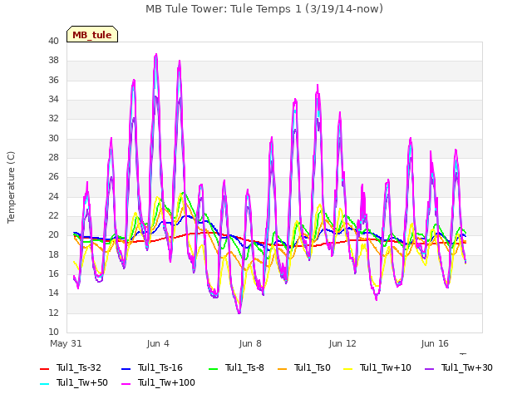Select the Tul1_Ts-16 legend label

coord(160,367)
